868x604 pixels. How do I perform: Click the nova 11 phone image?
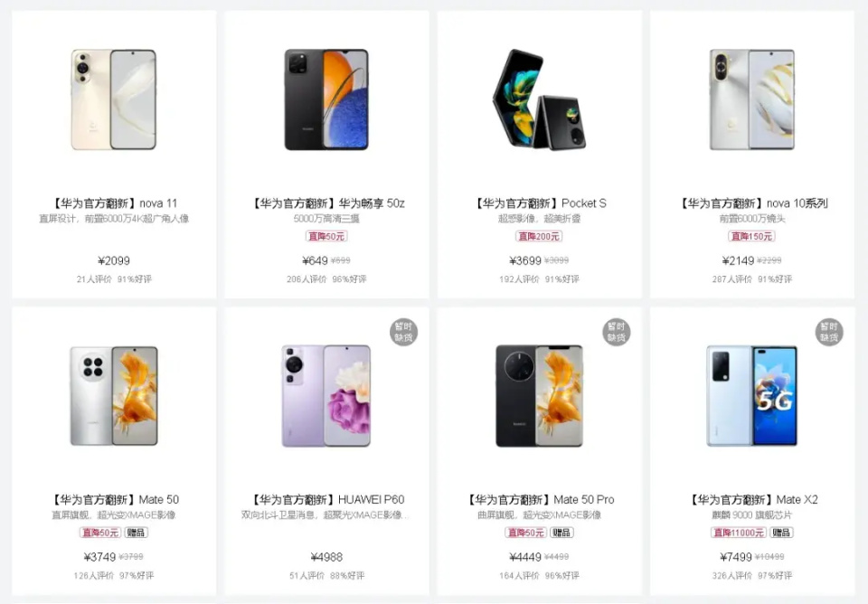[x=114, y=99]
